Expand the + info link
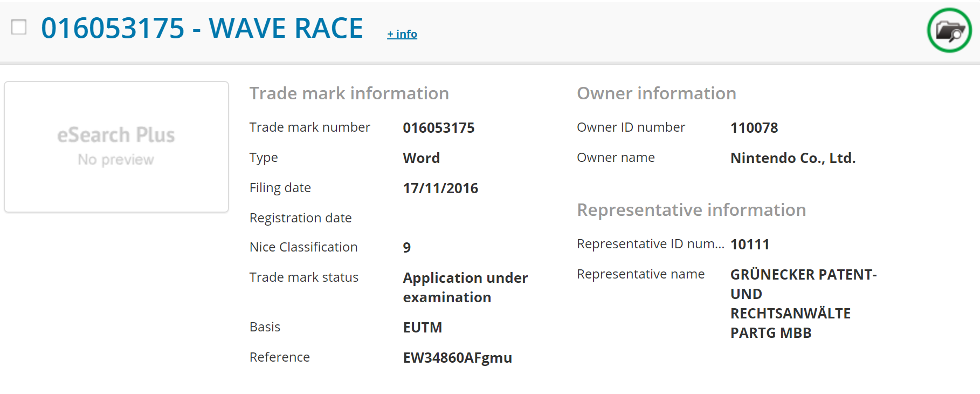The height and width of the screenshot is (394, 980). 402,34
